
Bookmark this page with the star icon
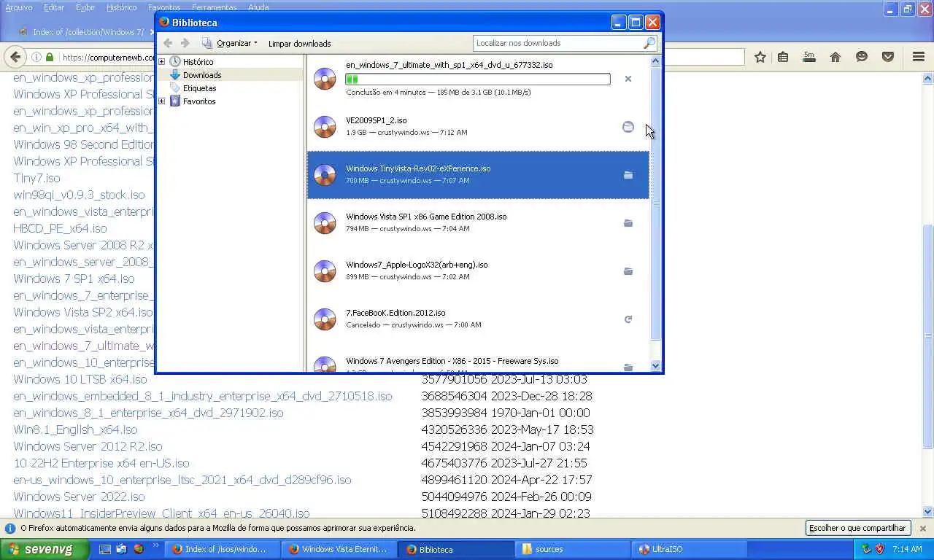[760, 57]
